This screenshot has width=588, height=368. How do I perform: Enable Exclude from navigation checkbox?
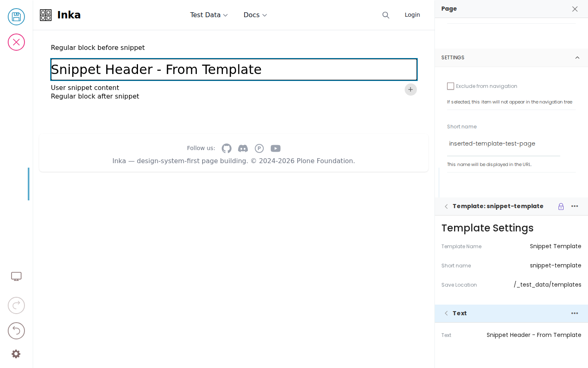[451, 86]
